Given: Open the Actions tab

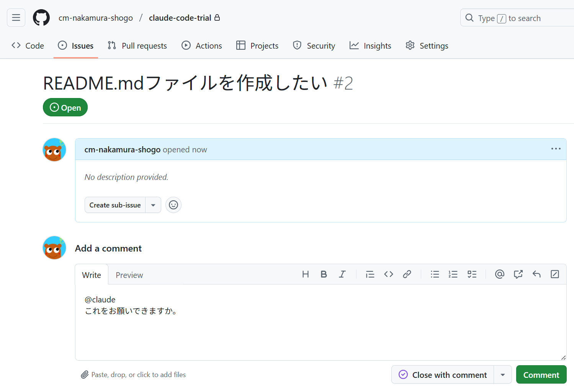Looking at the screenshot, I should coord(202,46).
